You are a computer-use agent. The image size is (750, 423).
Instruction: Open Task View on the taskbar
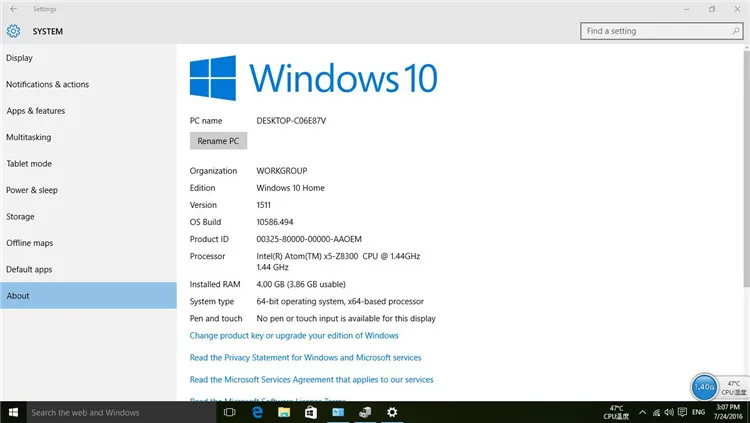230,412
